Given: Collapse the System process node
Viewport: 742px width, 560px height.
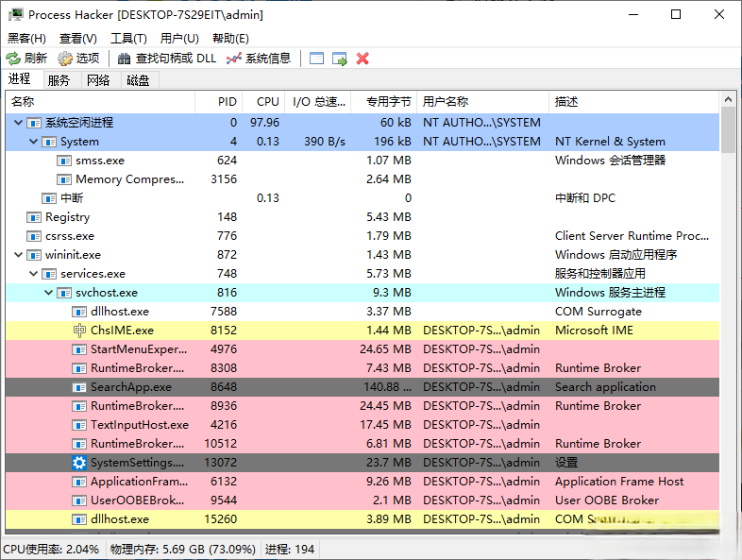Looking at the screenshot, I should 33,142.
